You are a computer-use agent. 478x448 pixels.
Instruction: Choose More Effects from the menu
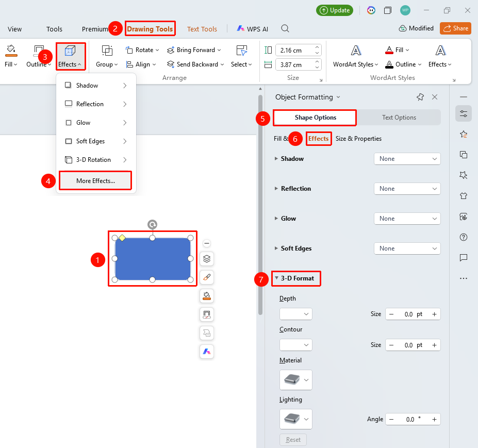click(95, 181)
